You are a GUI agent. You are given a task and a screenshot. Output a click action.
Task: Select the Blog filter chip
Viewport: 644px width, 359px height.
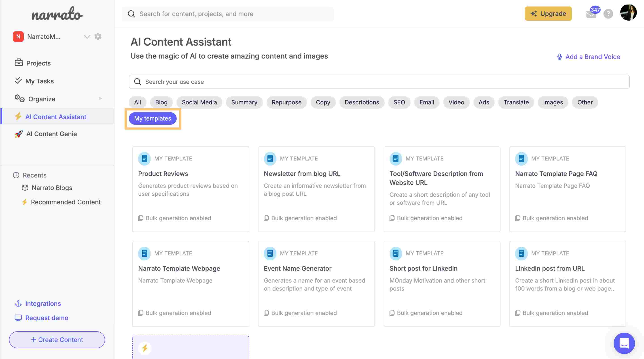[161, 102]
